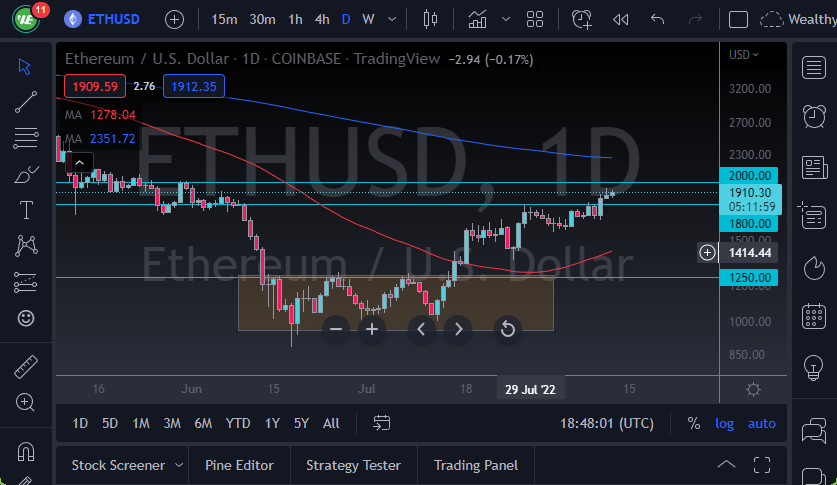The width and height of the screenshot is (837, 485).
Task: Toggle log scale mode
Action: pos(724,424)
